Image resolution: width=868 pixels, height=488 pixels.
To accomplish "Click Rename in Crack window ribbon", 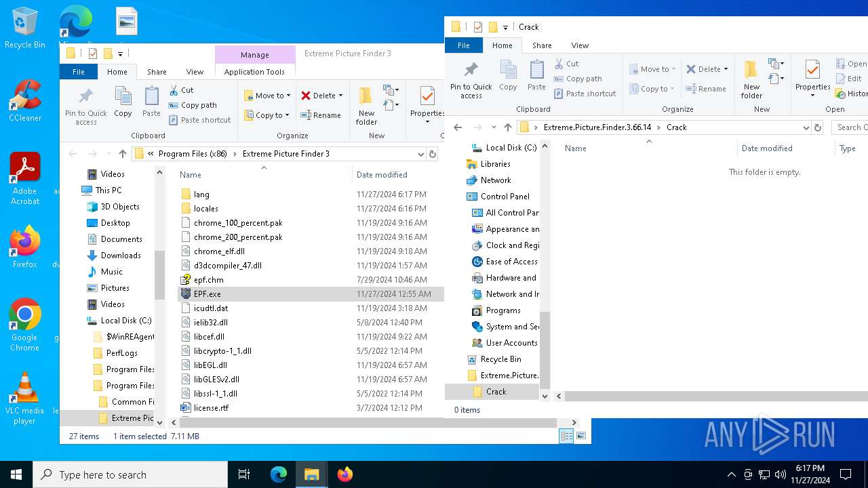I will [x=706, y=89].
